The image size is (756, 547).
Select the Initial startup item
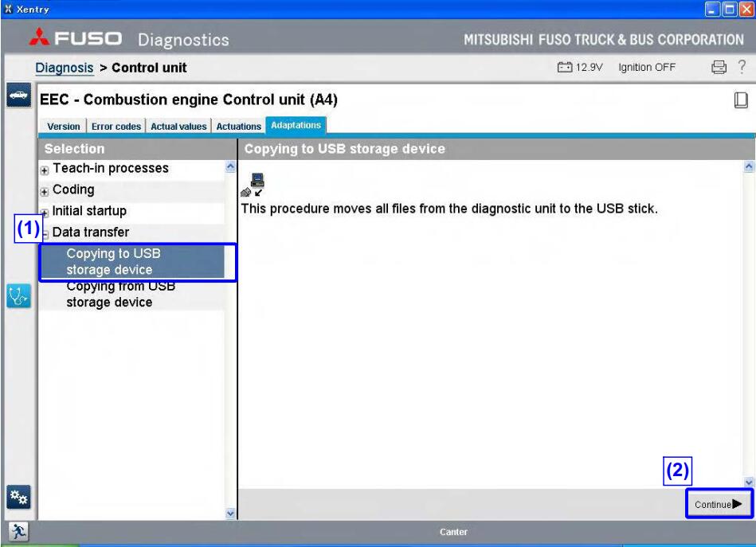tap(89, 211)
